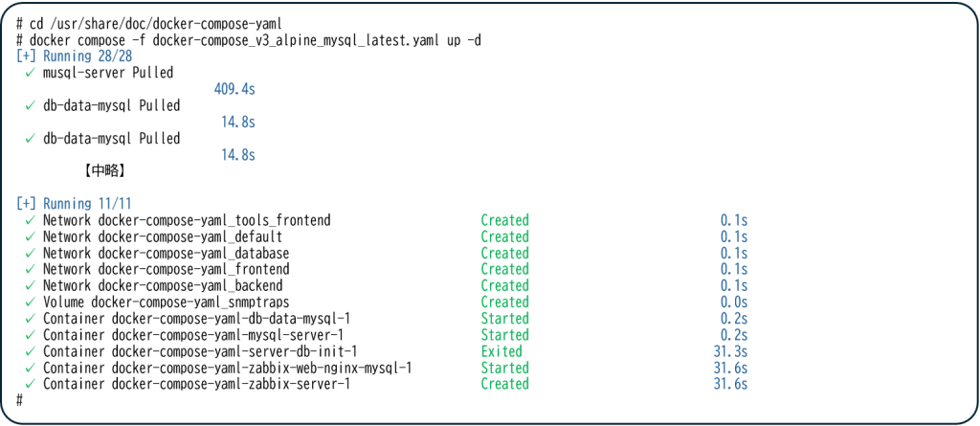Click the checkmark beside musql-server Pulled
Viewport: 980px width, 426px height.
(31, 73)
